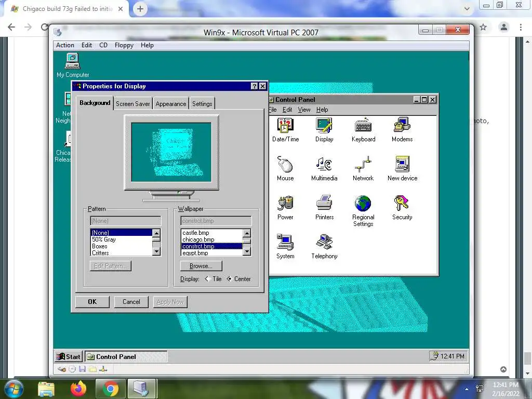
Task: Open the Virtual PC Edit menu
Action: (87, 45)
